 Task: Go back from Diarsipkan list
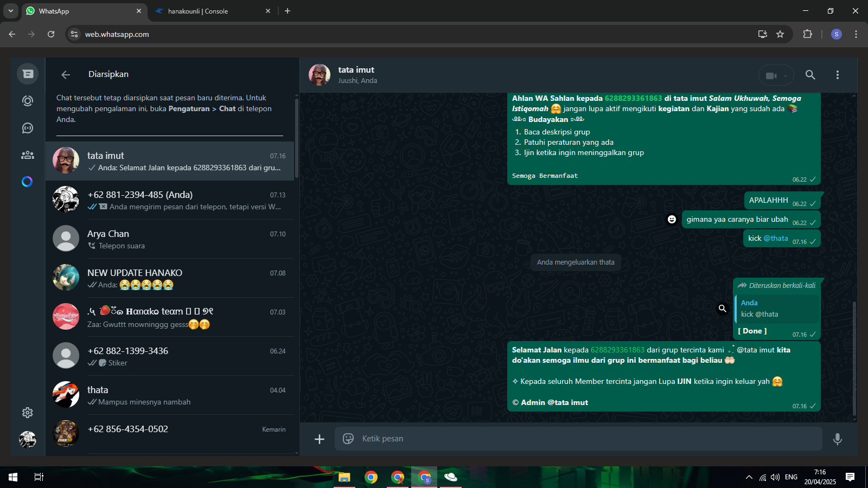pos(66,75)
